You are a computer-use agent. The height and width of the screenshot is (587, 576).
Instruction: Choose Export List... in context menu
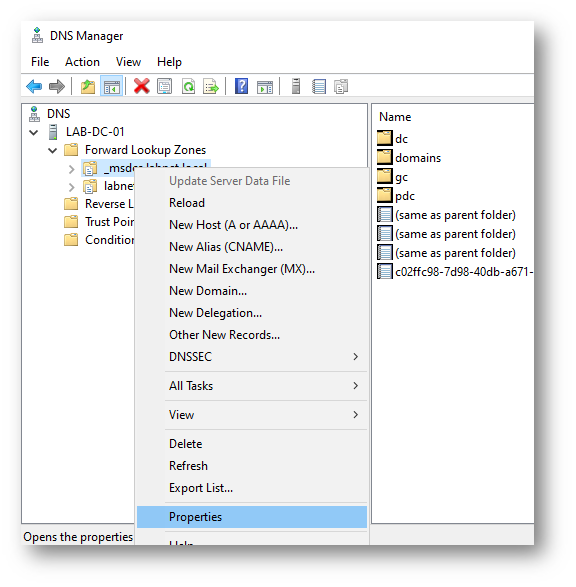[252, 488]
